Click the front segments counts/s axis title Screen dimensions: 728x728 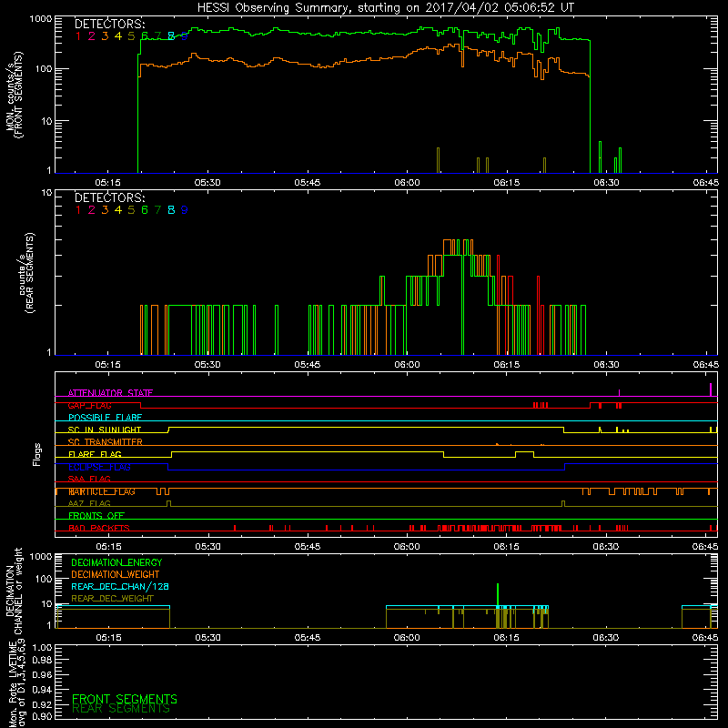[x=14, y=95]
